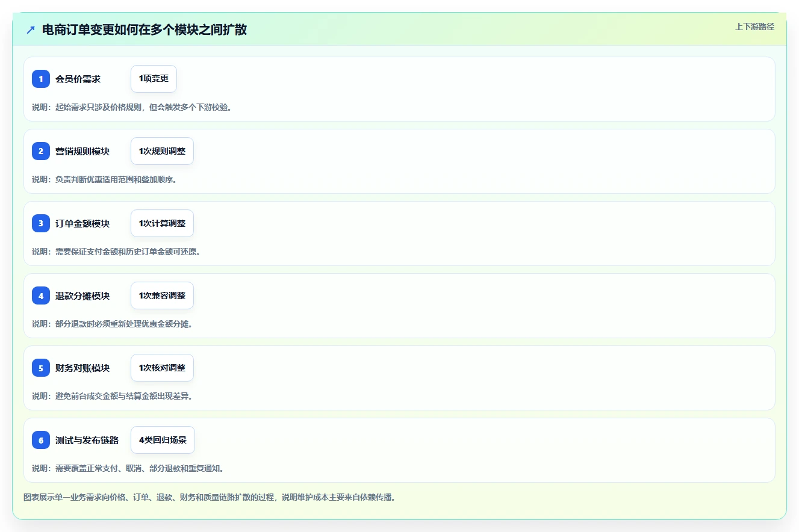Click the 1次兼容调整 chip
This screenshot has width=799, height=532.
pyautogui.click(x=162, y=295)
